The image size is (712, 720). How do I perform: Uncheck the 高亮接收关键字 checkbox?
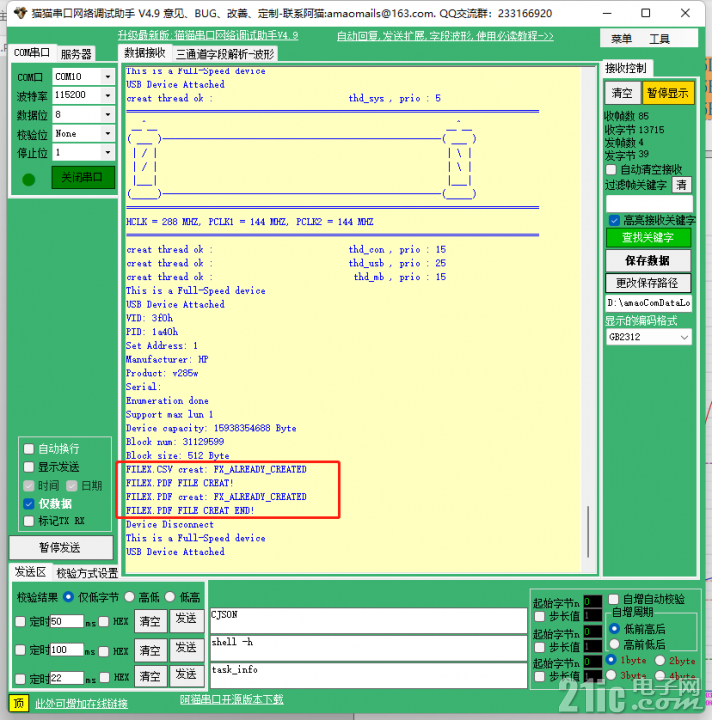614,220
